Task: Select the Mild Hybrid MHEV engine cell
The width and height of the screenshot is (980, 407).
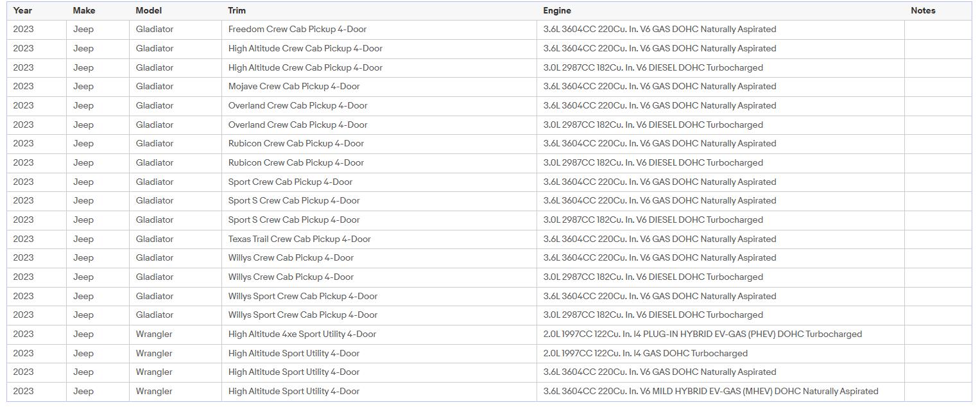Action: click(710, 391)
